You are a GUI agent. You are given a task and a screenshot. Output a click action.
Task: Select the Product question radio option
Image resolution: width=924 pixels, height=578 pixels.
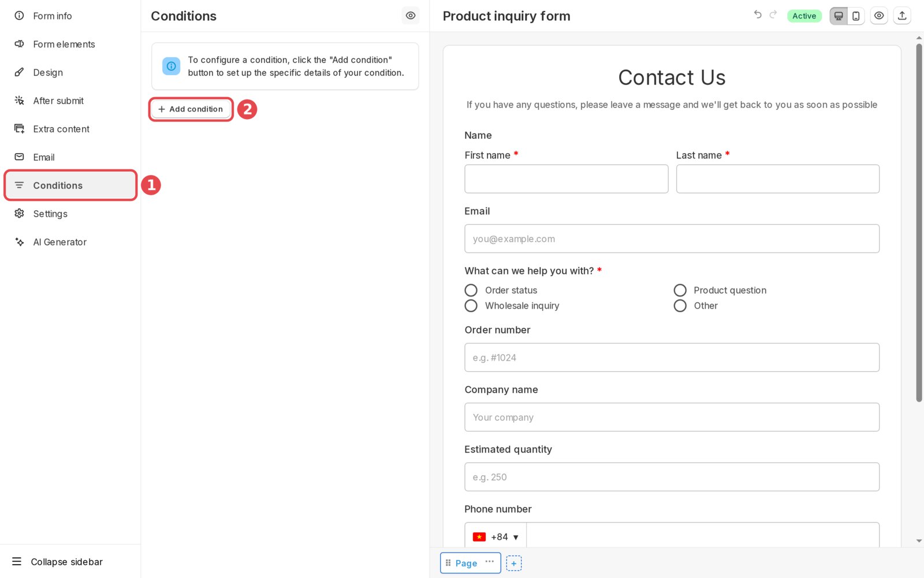[680, 290]
